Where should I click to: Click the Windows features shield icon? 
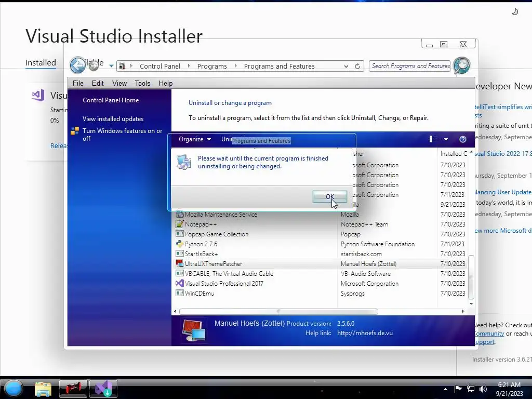click(x=75, y=131)
